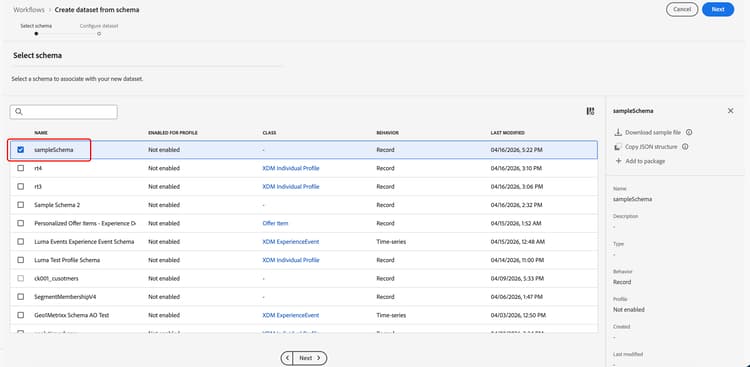The width and height of the screenshot is (750, 367).
Task: Click 04/09/2026, 5:33 PM date cell
Action: (517, 278)
